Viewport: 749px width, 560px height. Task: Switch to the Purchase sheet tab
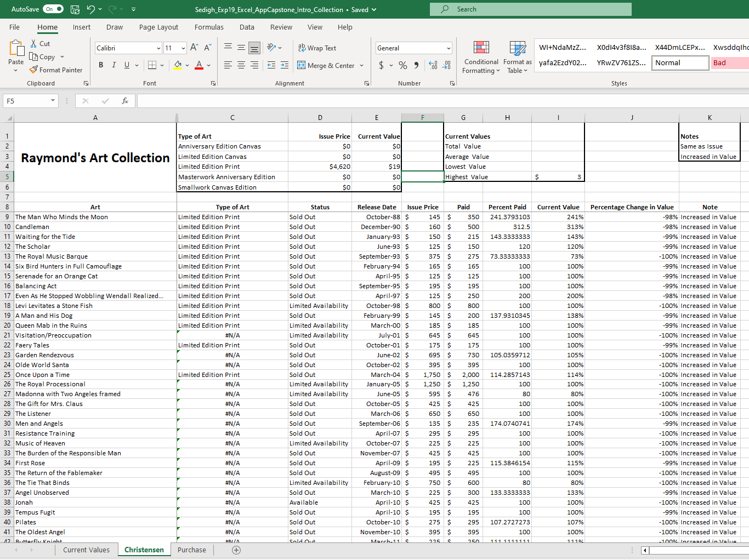coord(192,550)
